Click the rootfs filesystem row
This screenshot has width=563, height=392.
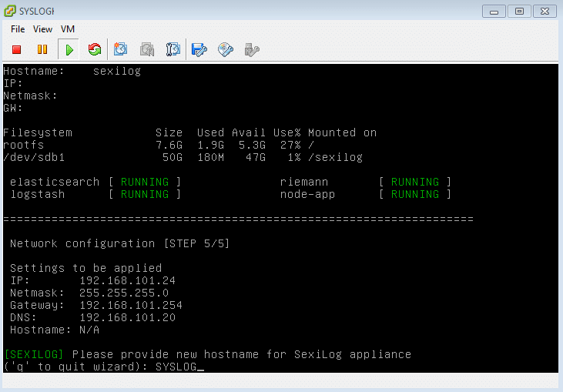coord(159,145)
